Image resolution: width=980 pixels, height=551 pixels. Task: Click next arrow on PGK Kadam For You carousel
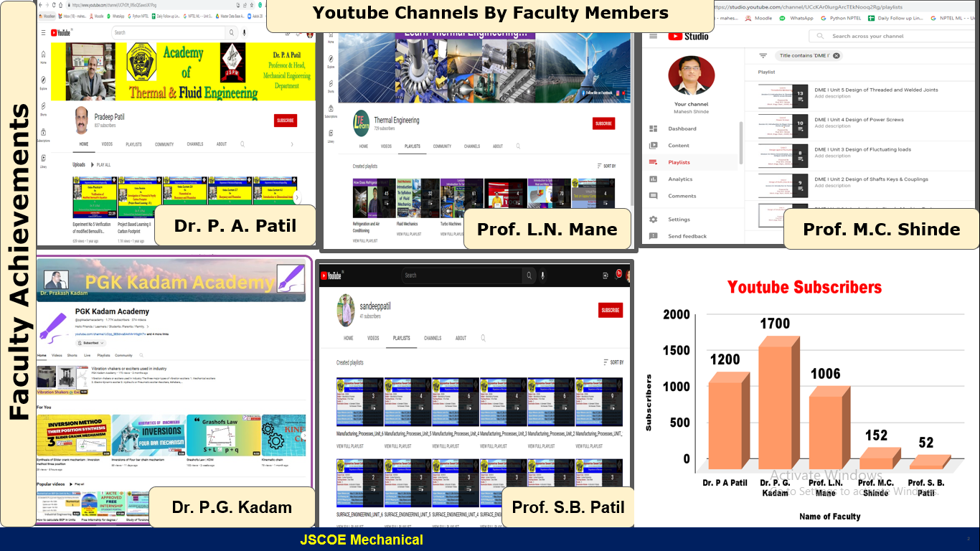[x=303, y=435]
